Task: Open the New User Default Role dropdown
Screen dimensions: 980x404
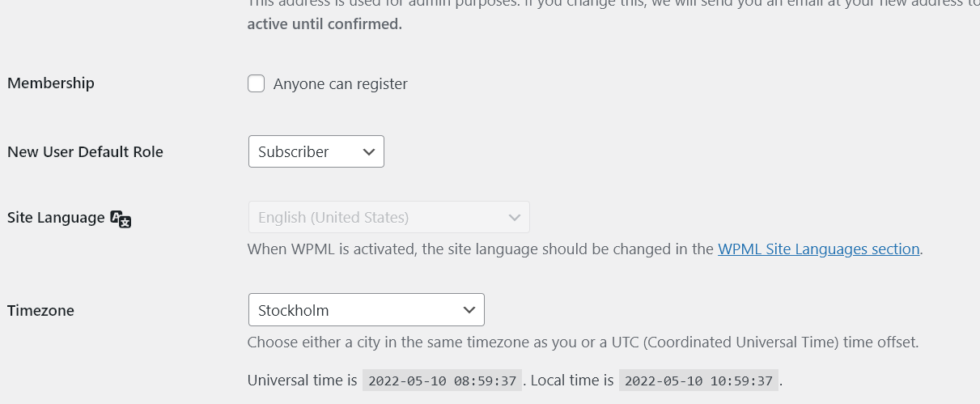Action: (316, 151)
